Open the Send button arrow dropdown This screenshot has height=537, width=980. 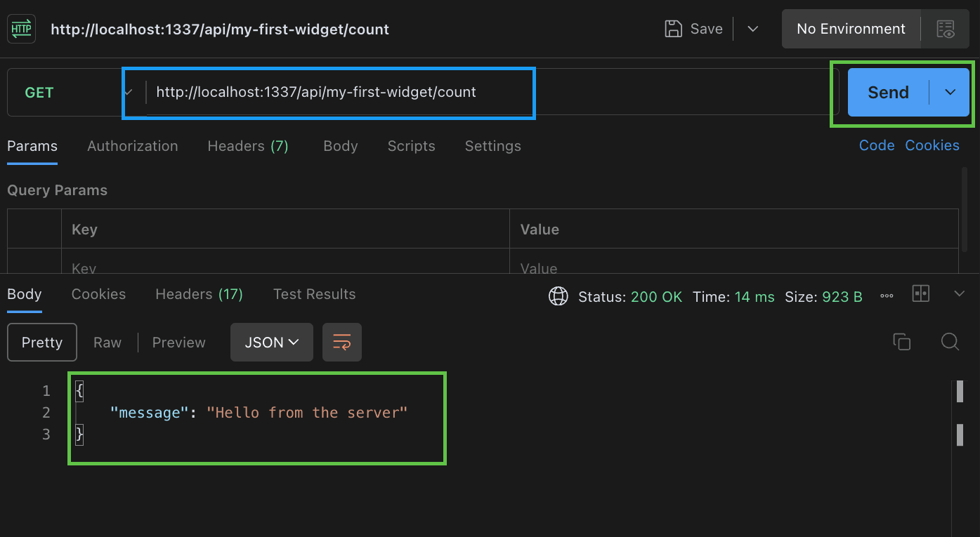(x=950, y=92)
